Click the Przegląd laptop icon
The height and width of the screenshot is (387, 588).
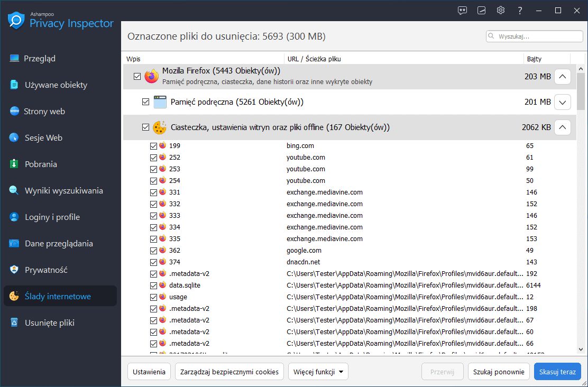(x=14, y=59)
